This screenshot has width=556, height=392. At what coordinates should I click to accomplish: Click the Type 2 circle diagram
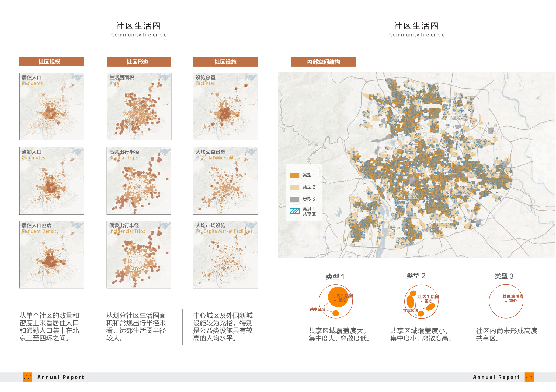click(421, 302)
